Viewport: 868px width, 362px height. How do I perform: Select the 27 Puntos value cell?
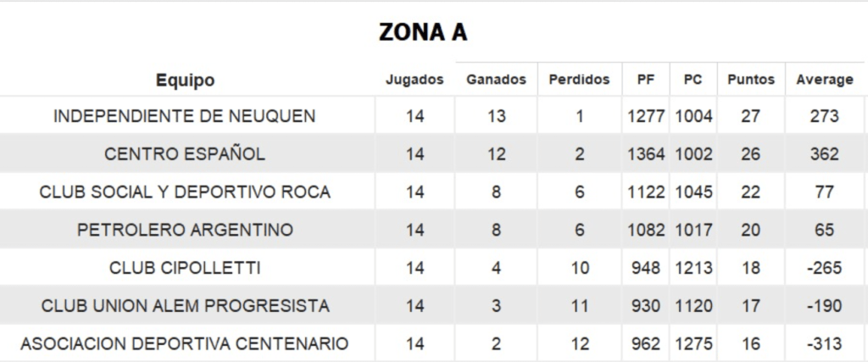pyautogui.click(x=751, y=116)
